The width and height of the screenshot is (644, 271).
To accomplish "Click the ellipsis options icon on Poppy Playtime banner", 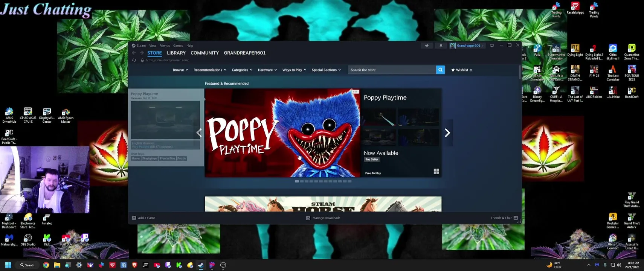I will point(355,92).
